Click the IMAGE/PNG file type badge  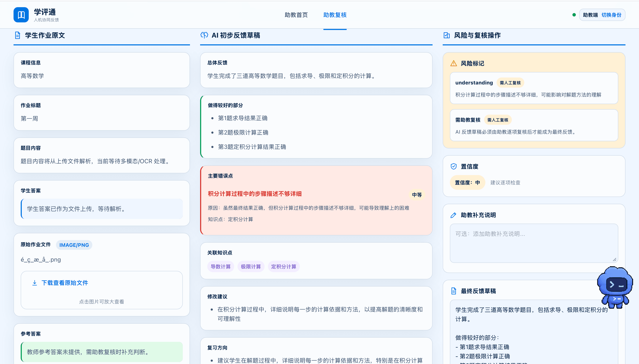(x=74, y=245)
